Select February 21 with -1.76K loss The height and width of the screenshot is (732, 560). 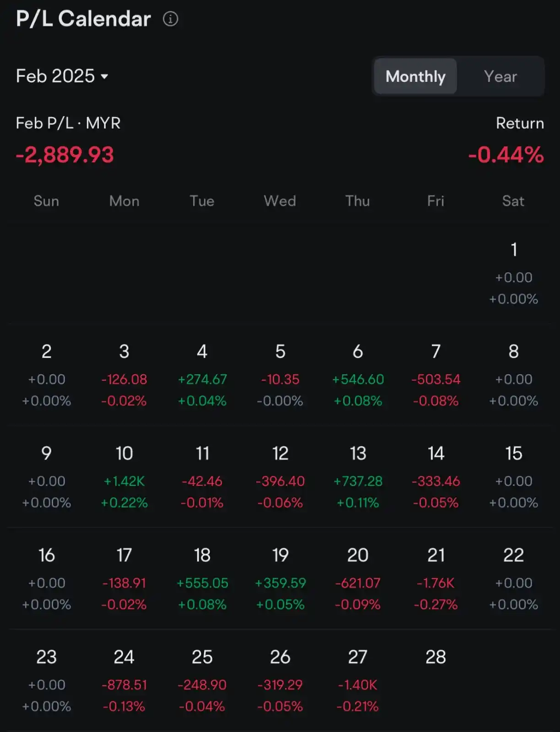[436, 579]
